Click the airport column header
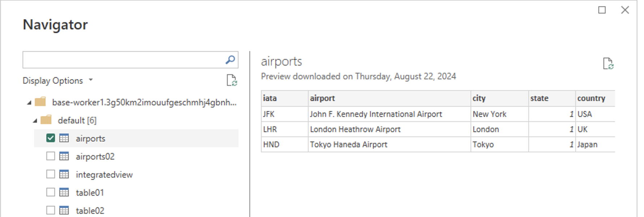Screen dimensions: 644x217 point(322,98)
